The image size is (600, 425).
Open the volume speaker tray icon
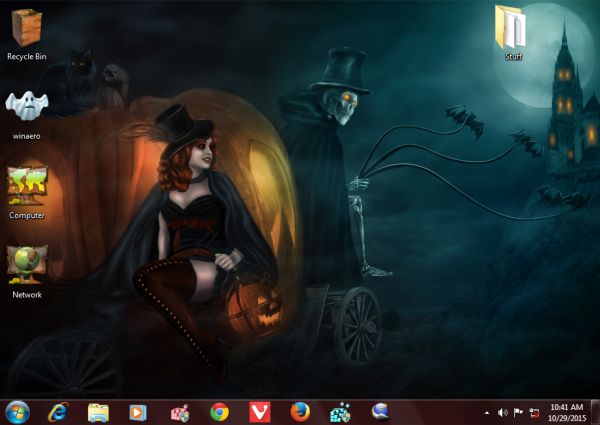pos(502,412)
